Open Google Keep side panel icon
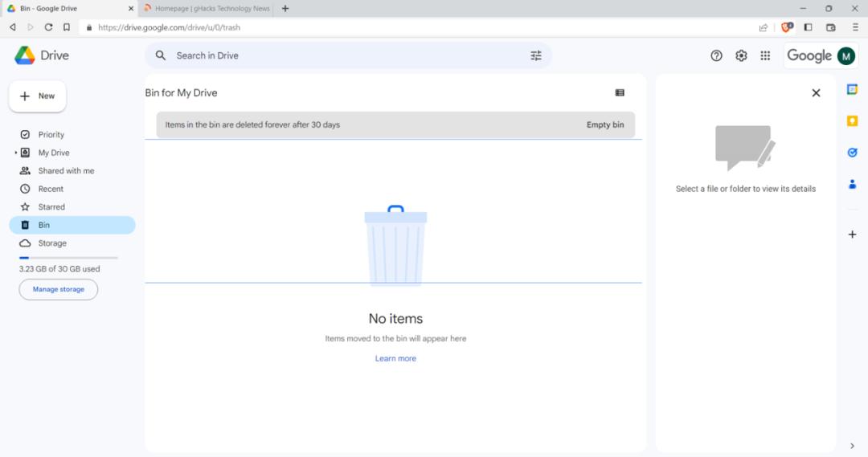The image size is (868, 457). (852, 120)
